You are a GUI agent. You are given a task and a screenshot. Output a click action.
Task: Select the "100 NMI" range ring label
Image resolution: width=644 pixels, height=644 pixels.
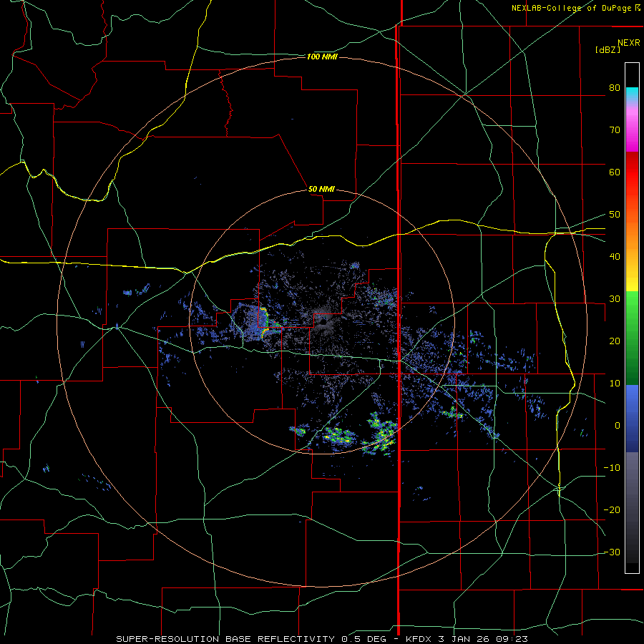pos(322,57)
